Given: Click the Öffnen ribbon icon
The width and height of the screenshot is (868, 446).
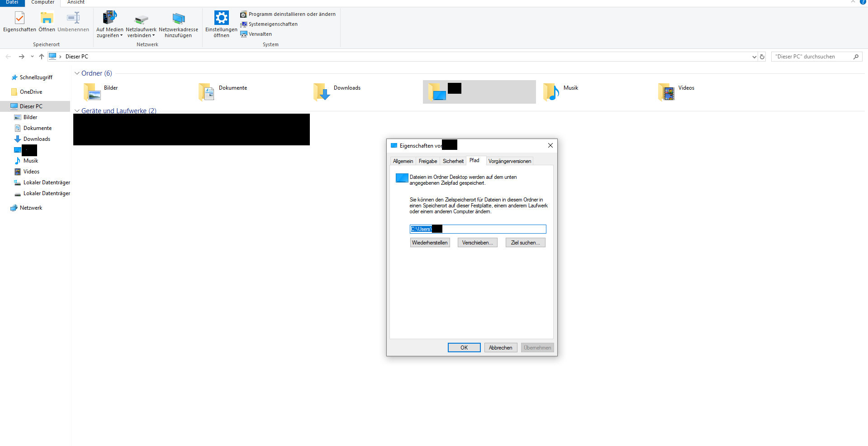Looking at the screenshot, I should 47,18.
